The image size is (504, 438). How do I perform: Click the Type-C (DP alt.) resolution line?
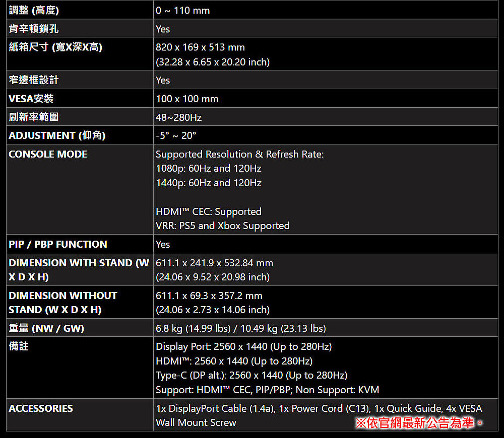coord(251,375)
